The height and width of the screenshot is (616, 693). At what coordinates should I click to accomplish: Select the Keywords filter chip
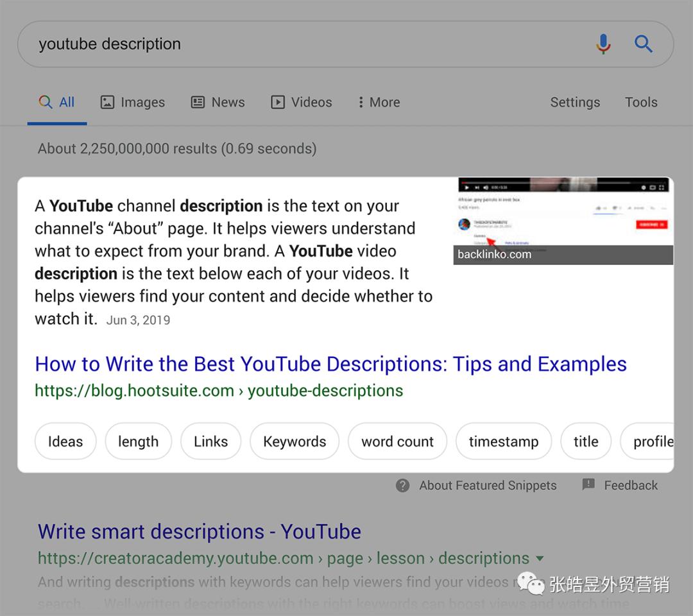click(x=294, y=441)
